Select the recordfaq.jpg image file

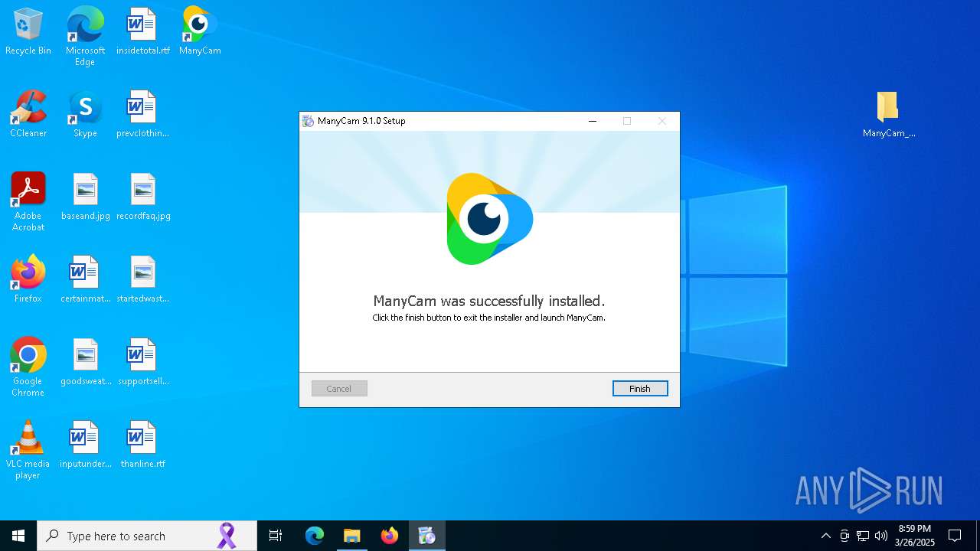pyautogui.click(x=143, y=197)
